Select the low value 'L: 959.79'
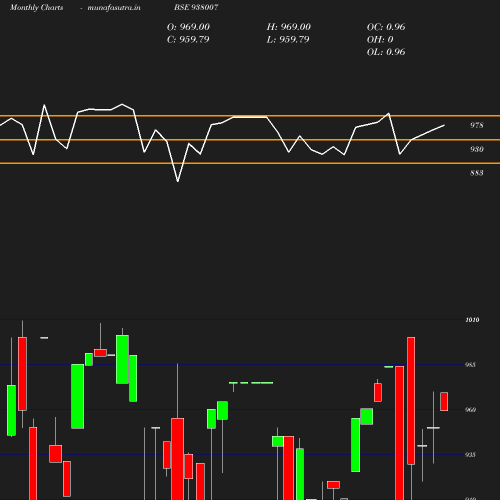 288,39
